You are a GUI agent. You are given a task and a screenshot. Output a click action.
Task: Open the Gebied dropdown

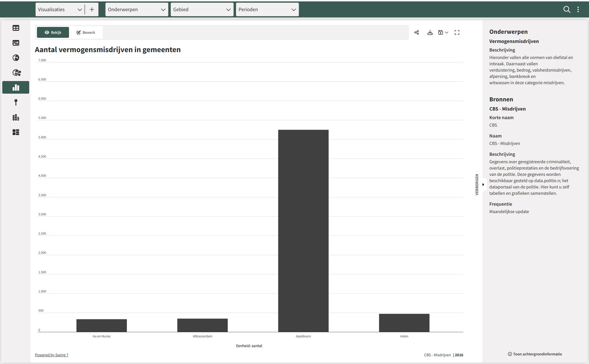coord(202,9)
